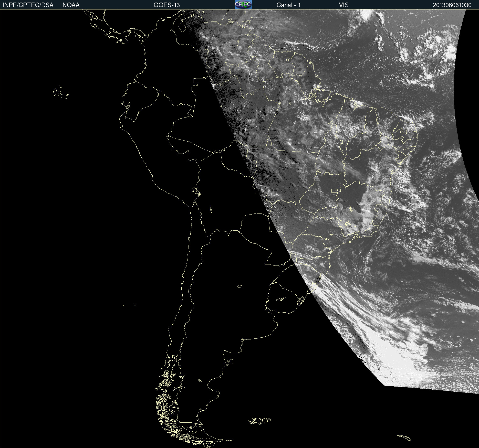Click the CPTEC logo icon
Image resolution: width=479 pixels, height=448 pixels.
click(243, 5)
